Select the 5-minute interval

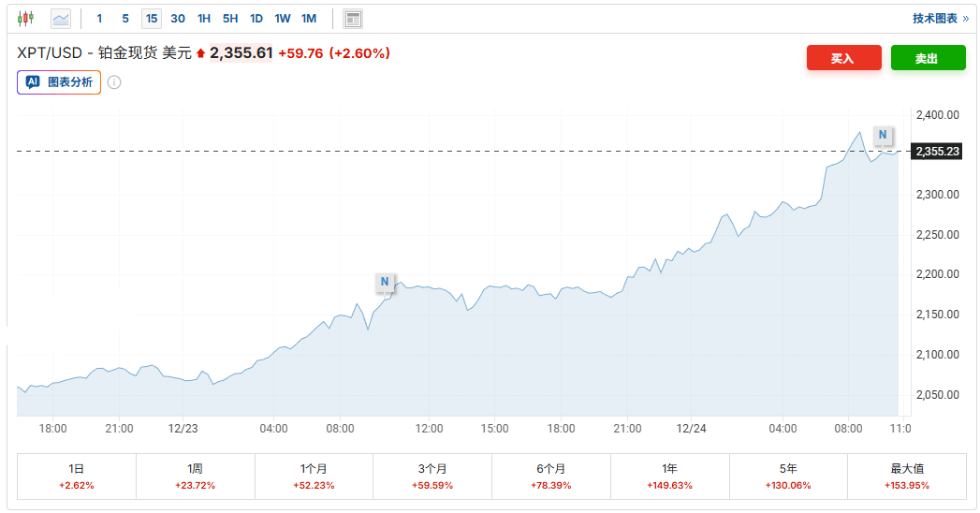click(x=125, y=18)
